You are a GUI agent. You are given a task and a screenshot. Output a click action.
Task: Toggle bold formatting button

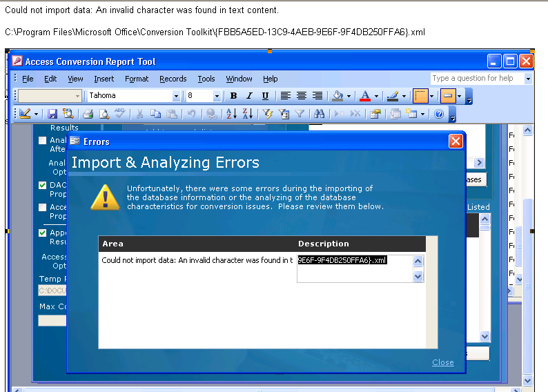point(234,96)
